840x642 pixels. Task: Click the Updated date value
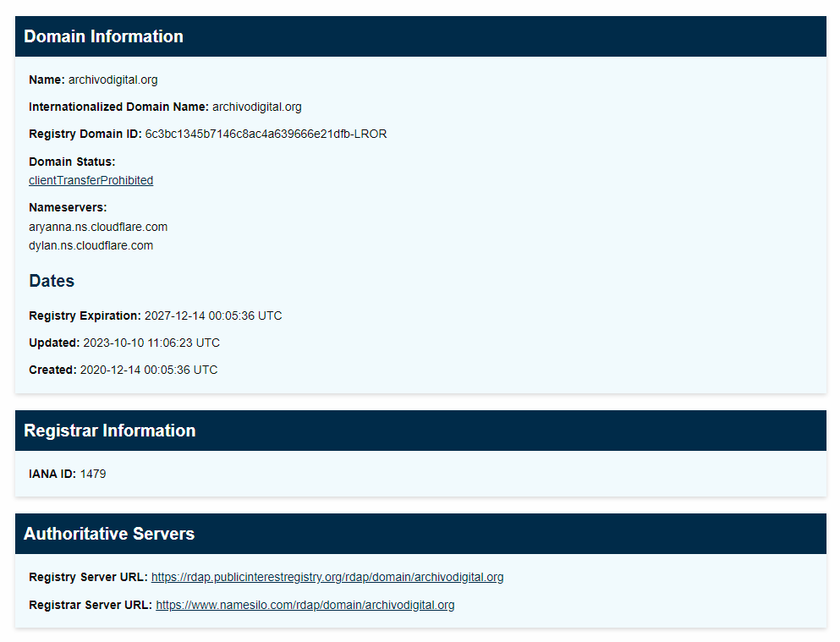151,343
